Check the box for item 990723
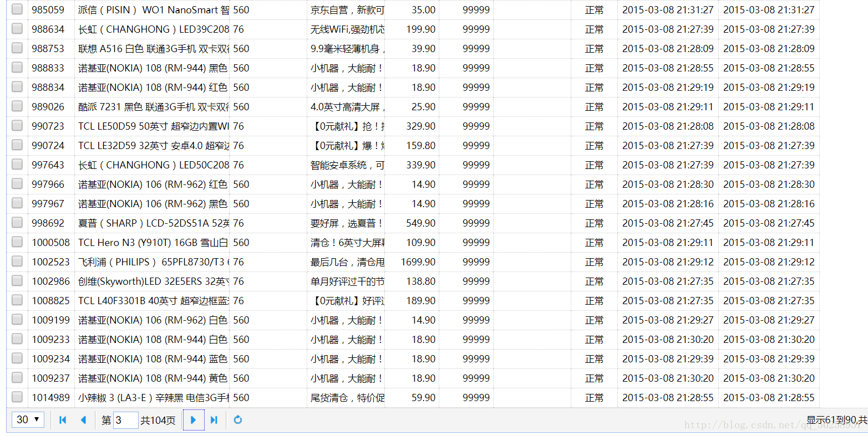Viewport: 868px width, 436px height. pos(17,126)
